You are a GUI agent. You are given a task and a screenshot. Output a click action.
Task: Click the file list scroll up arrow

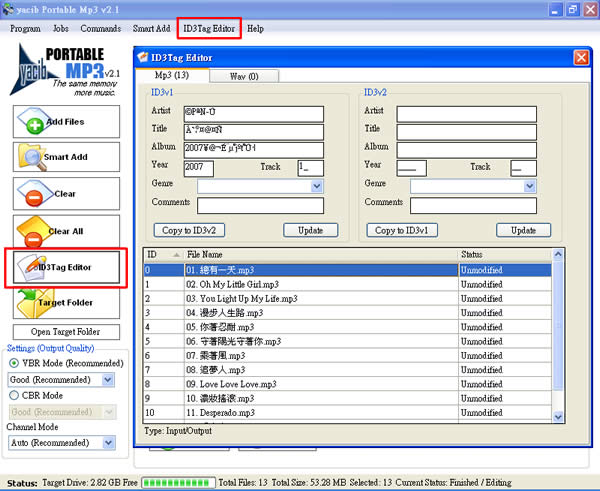[x=558, y=254]
